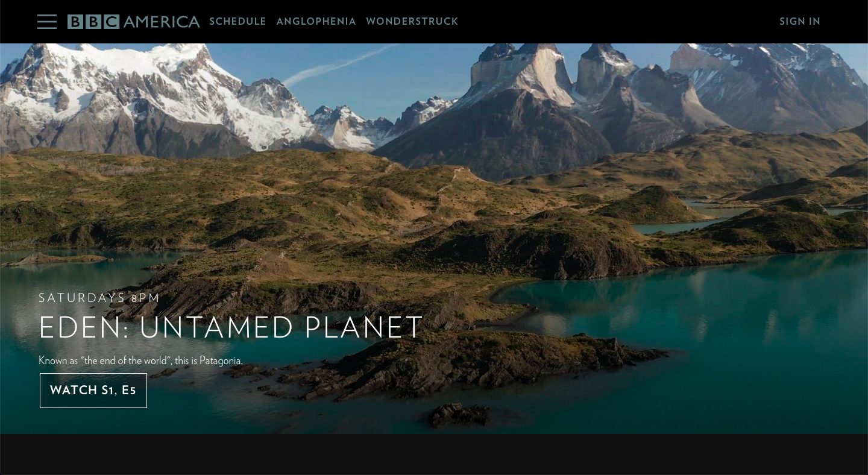Click the Watch S1, E5 button
This screenshot has height=475, width=868.
(x=93, y=391)
